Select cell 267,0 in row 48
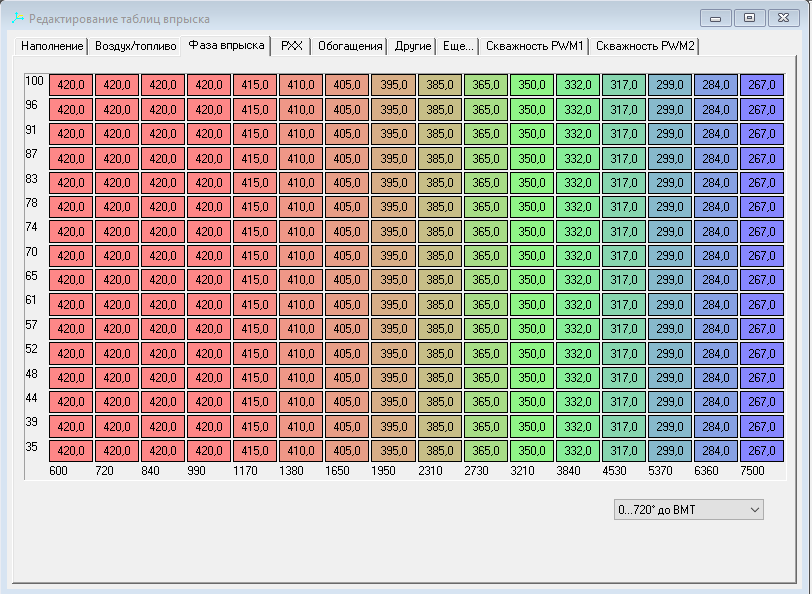Screen dimensions: 812x594 click(762, 378)
